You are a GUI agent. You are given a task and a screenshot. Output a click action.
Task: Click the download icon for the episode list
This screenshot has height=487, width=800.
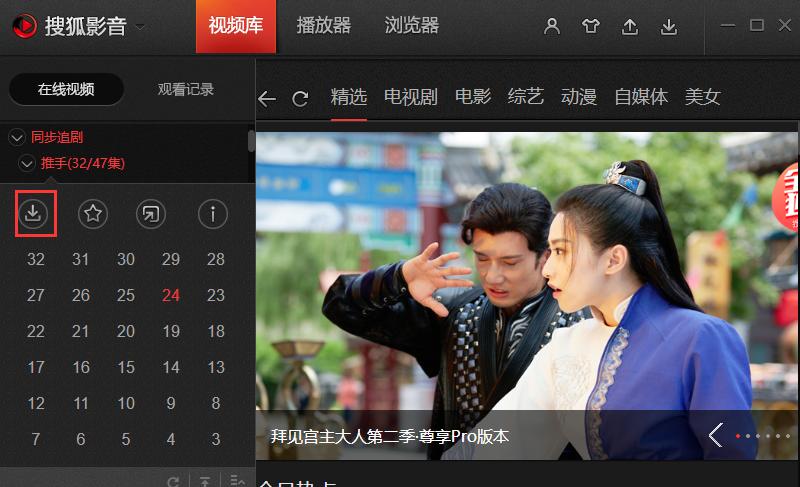click(x=33, y=213)
